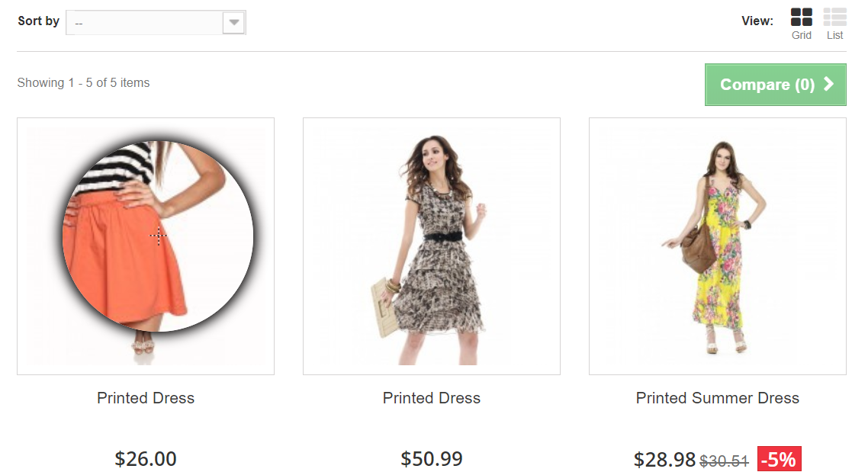Click the $50.99 price
This screenshot has height=472, width=868.
coord(432,459)
